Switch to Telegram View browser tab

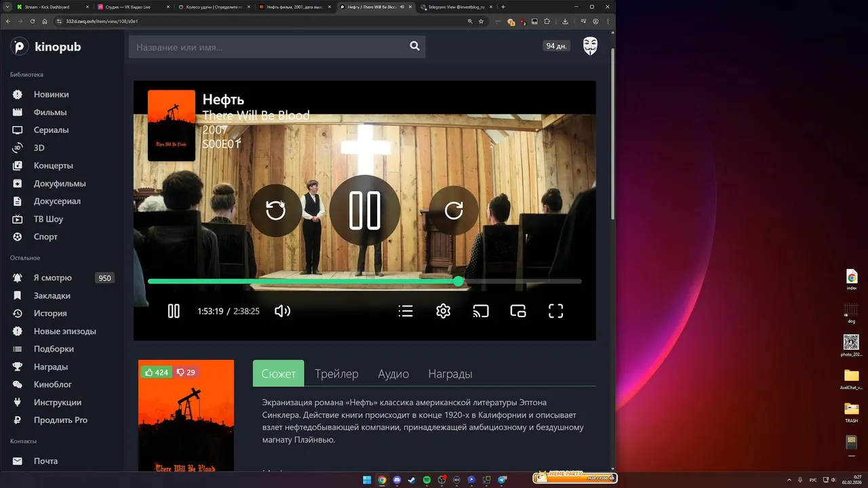point(456,7)
